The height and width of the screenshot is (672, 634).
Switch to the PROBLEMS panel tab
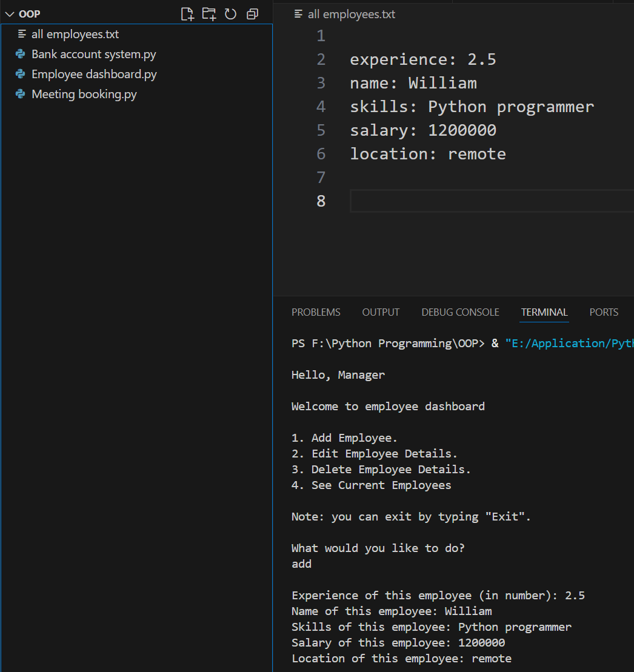[316, 313]
